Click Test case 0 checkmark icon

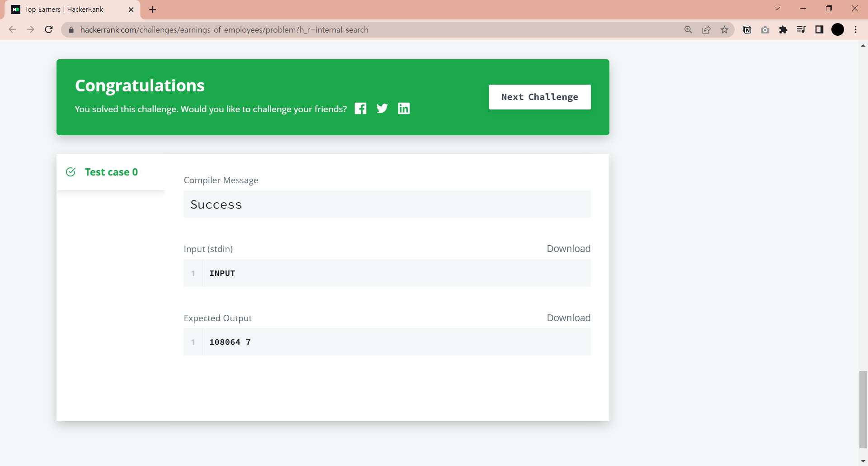click(71, 172)
